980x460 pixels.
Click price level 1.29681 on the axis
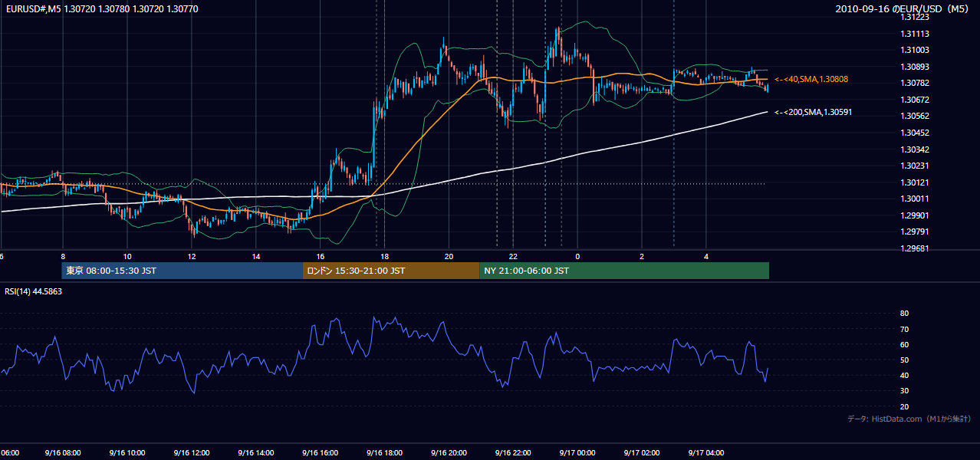[x=916, y=249]
